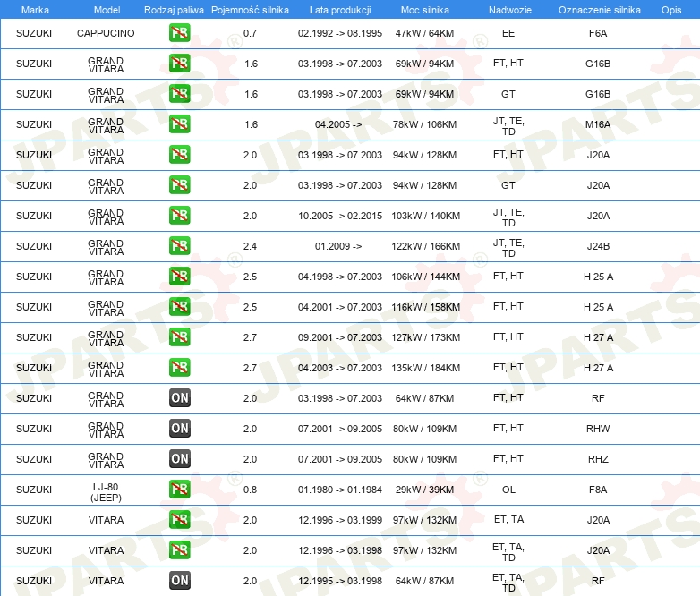Click the Rodzaj paliwa column header
Screen dimensions: 700x596
coord(174,9)
